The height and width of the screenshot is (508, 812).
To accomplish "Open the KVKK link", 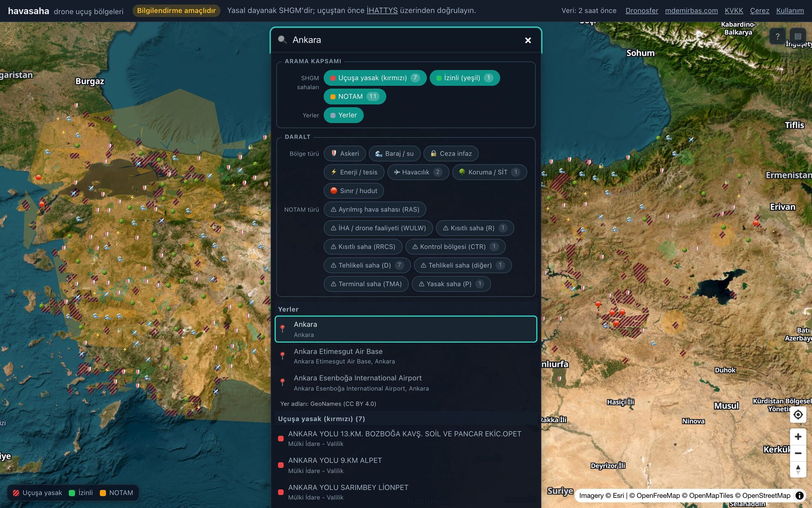I will (x=734, y=11).
